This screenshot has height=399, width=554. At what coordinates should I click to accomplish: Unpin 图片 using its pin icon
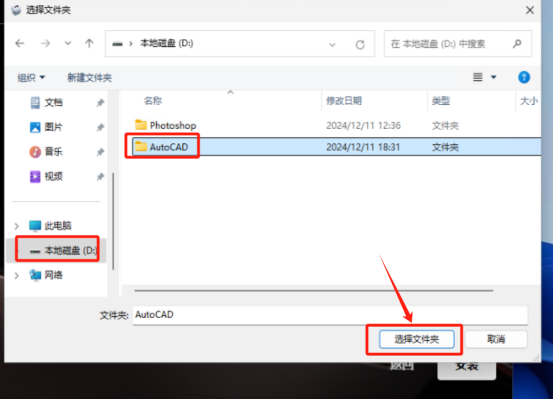[x=100, y=127]
